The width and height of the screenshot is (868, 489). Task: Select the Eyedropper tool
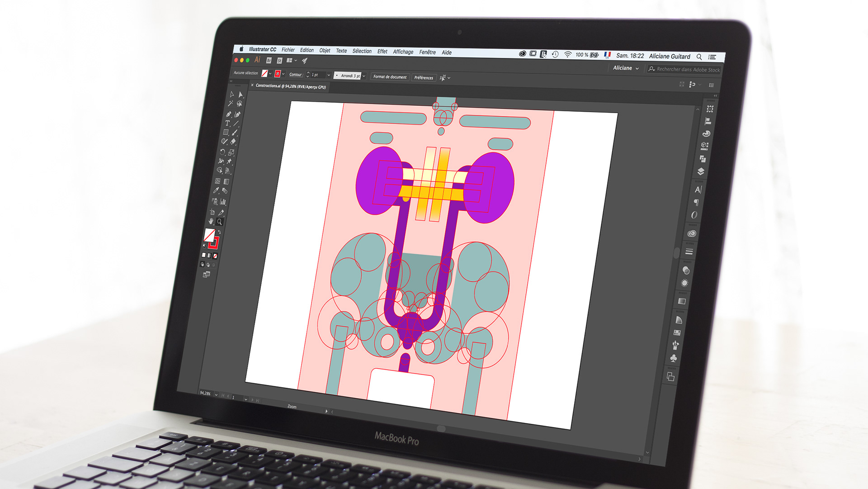(216, 190)
